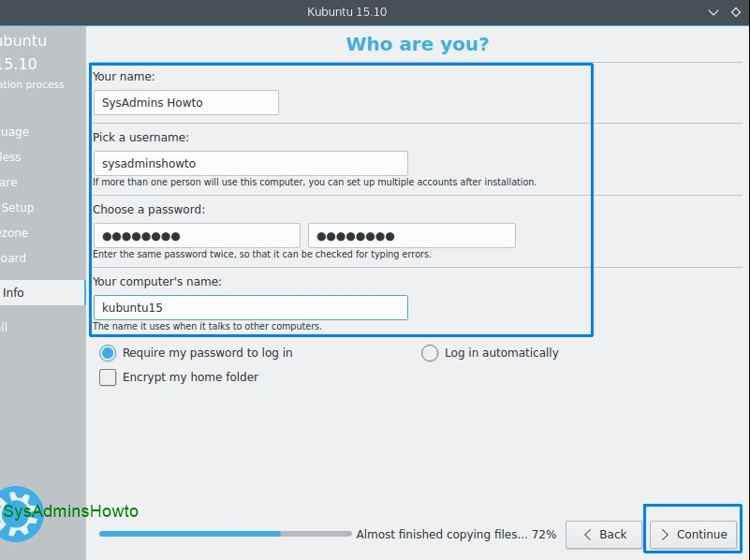Select the Log in automatically option

point(430,353)
